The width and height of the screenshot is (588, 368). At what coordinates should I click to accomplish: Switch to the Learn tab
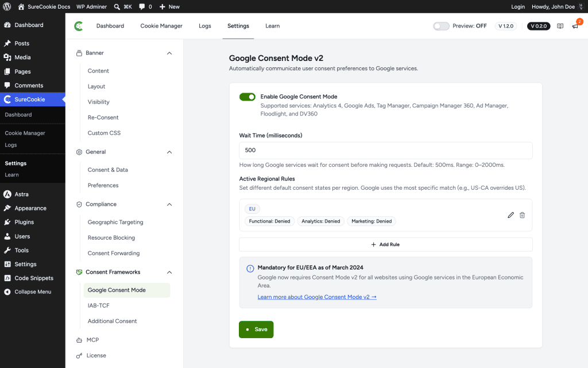(272, 26)
